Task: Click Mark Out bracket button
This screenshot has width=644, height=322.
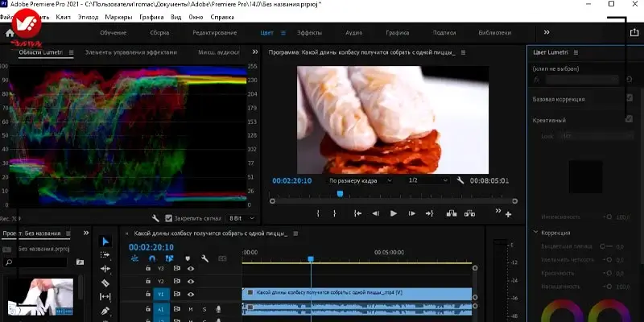Action: click(x=334, y=213)
